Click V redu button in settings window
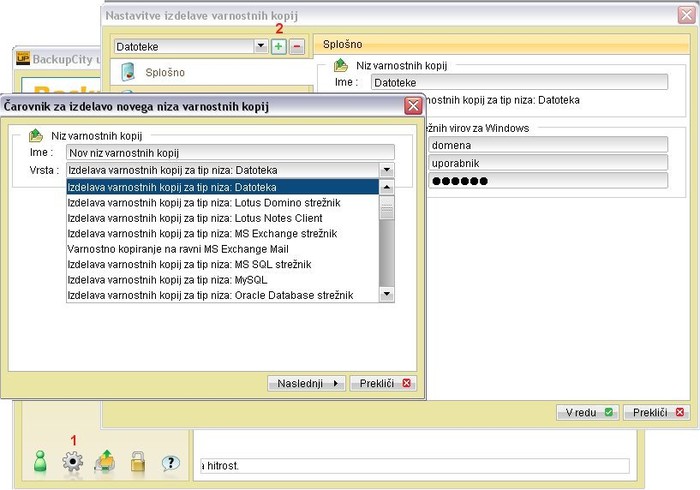 pos(588,412)
